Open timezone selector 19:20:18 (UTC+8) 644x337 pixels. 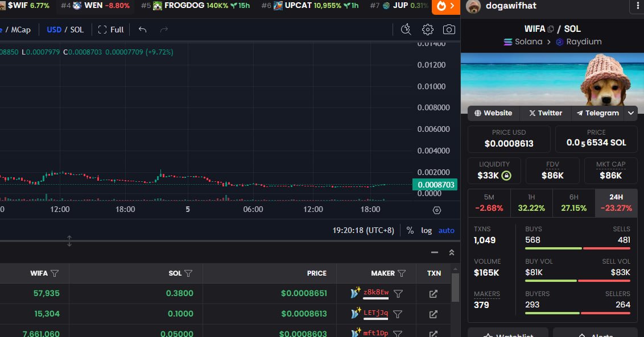(363, 230)
